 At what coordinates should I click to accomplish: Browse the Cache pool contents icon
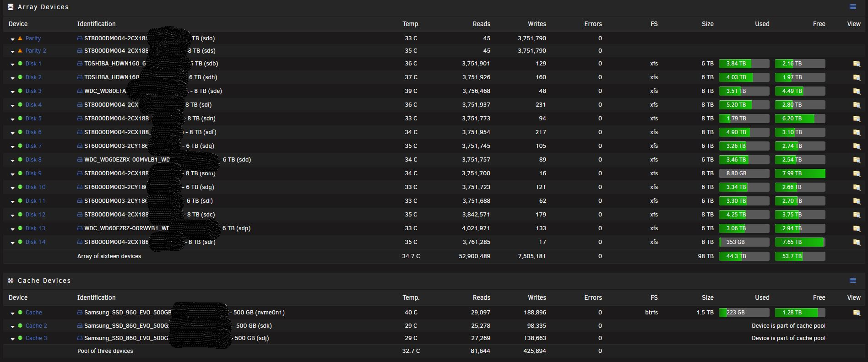(857, 313)
